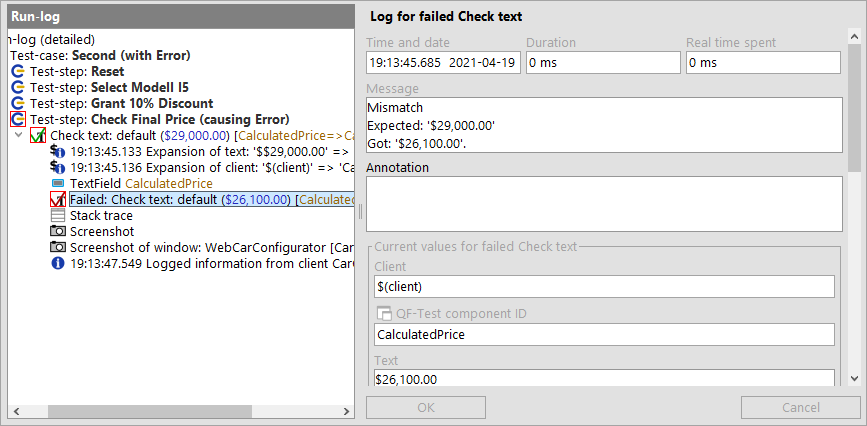Click the Client input field
The image size is (867, 426).
pyautogui.click(x=604, y=287)
